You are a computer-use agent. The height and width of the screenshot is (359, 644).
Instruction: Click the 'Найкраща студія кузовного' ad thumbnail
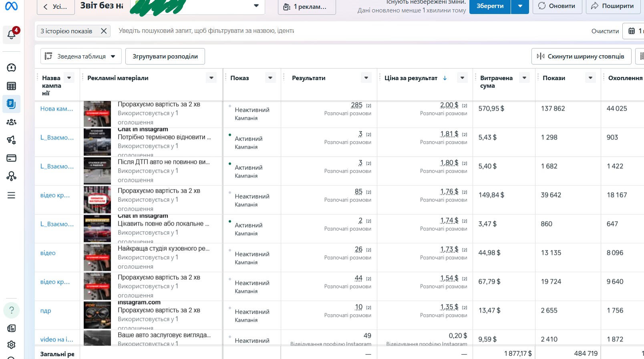coord(97,258)
